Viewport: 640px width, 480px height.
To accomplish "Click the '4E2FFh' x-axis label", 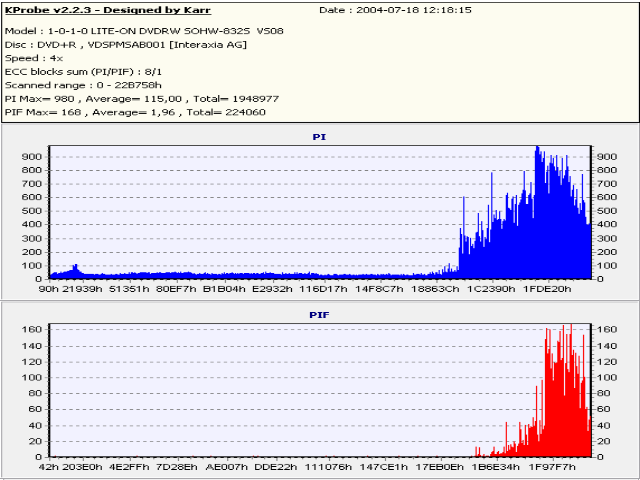I will tap(129, 467).
